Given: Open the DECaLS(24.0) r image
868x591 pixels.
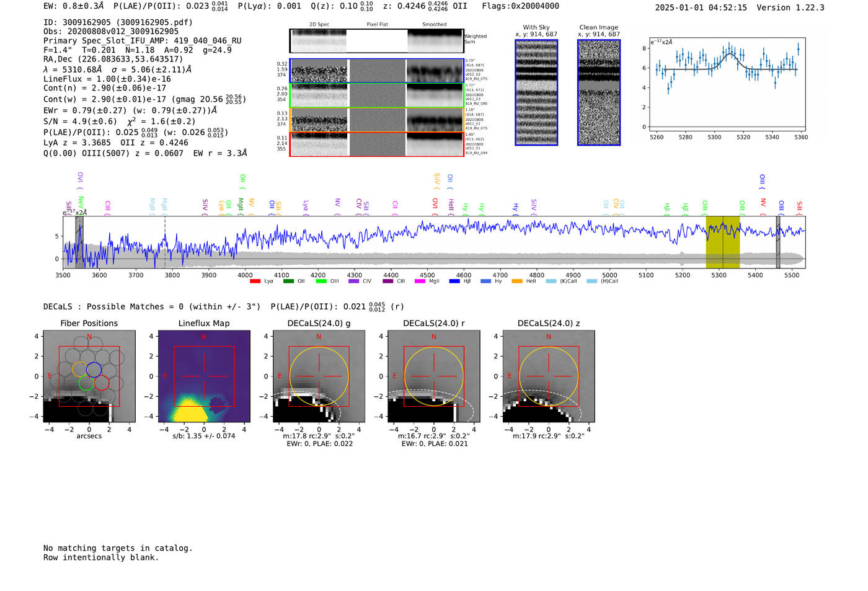Looking at the screenshot, I should point(433,376).
